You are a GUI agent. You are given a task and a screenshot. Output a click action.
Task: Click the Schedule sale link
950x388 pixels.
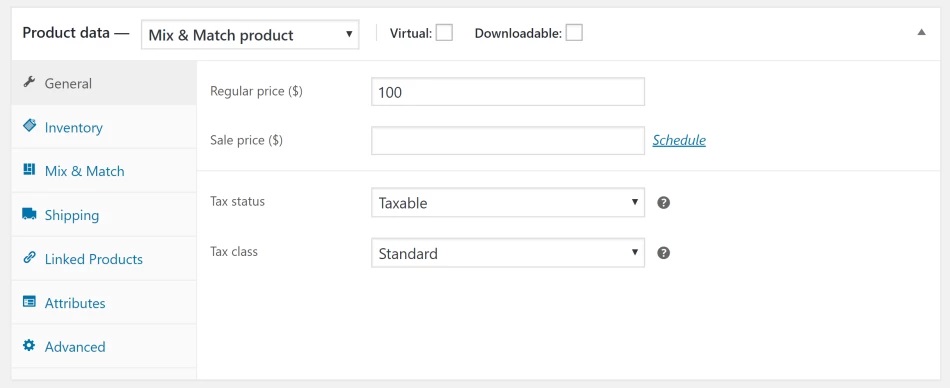[x=679, y=140]
